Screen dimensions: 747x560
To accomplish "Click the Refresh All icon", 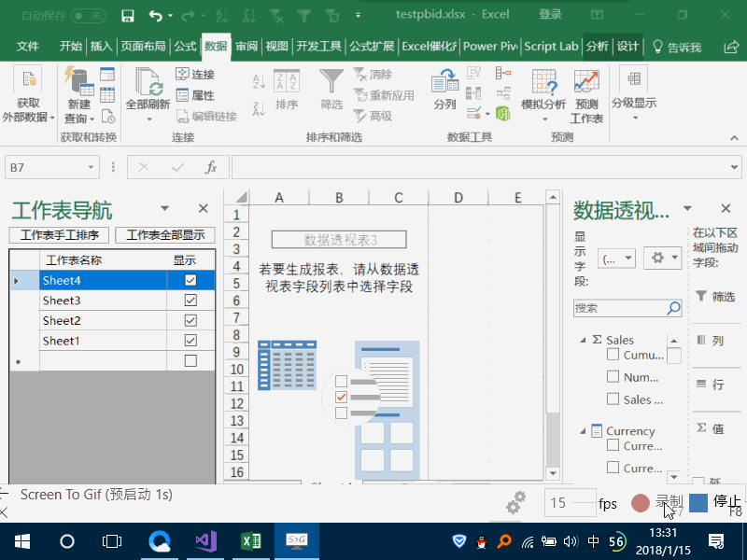I will click(148, 82).
